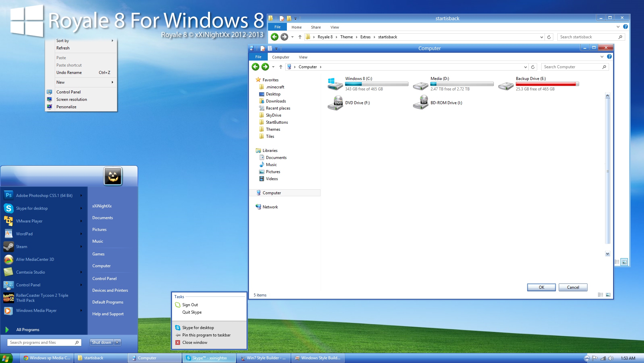The height and width of the screenshot is (363, 644).
Task: Open recent locations dropdown in Computer window
Action: tap(273, 67)
